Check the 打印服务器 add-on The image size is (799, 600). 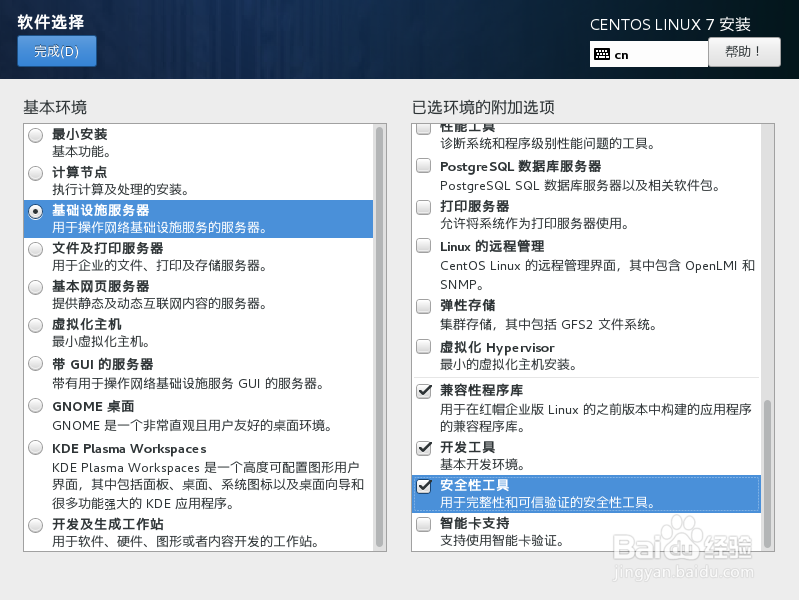point(423,207)
